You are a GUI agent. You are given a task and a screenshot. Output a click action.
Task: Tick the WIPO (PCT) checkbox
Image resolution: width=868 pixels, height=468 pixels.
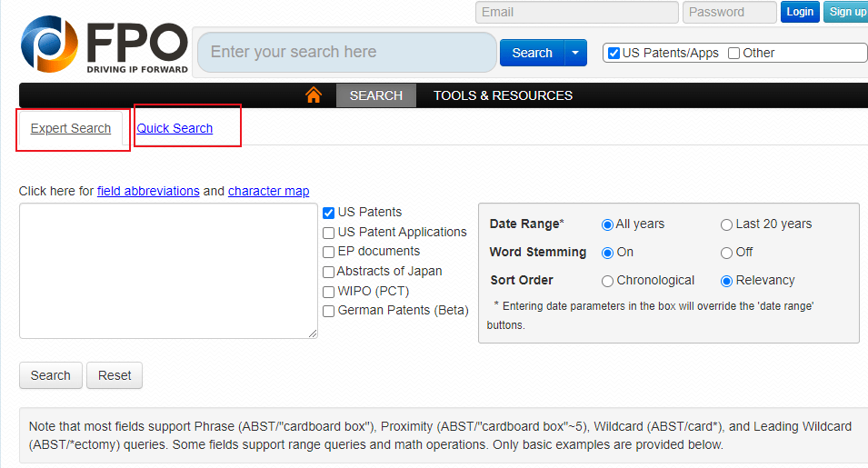point(329,292)
